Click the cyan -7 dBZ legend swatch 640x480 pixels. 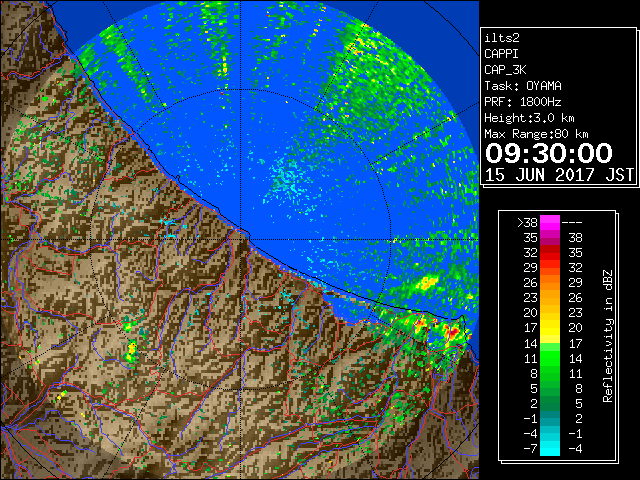[550, 449]
